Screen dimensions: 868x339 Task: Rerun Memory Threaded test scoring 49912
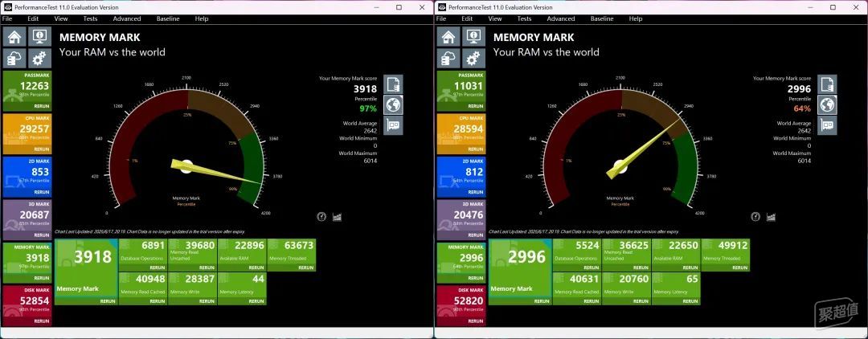pos(739,268)
